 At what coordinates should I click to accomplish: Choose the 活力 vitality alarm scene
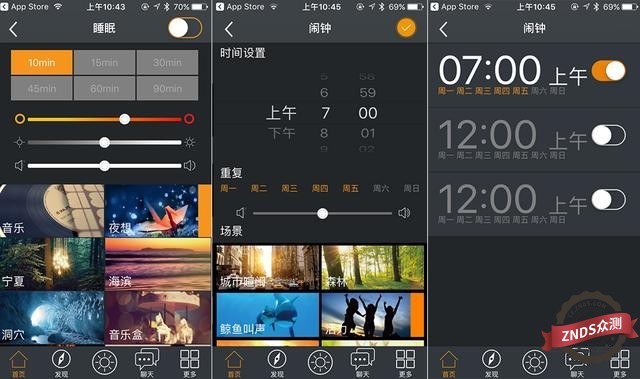[x=373, y=315]
